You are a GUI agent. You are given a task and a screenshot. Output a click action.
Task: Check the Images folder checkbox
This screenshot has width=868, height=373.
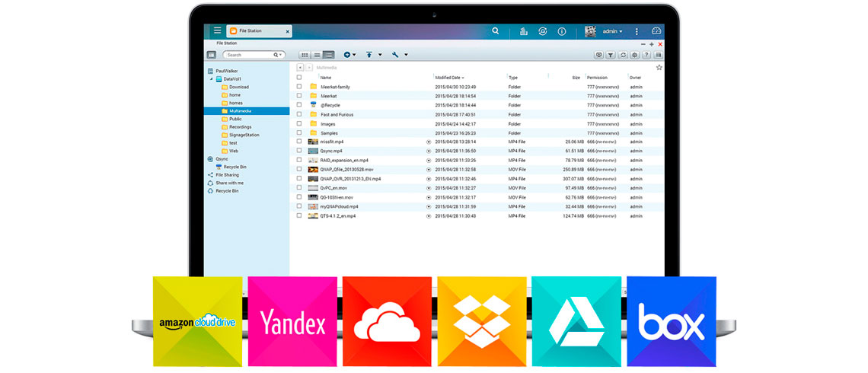click(x=299, y=123)
